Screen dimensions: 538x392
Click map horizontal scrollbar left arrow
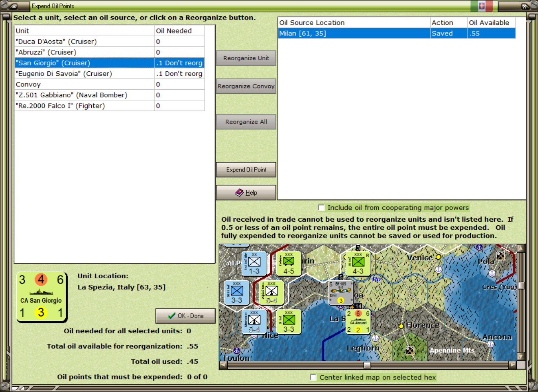223,365
